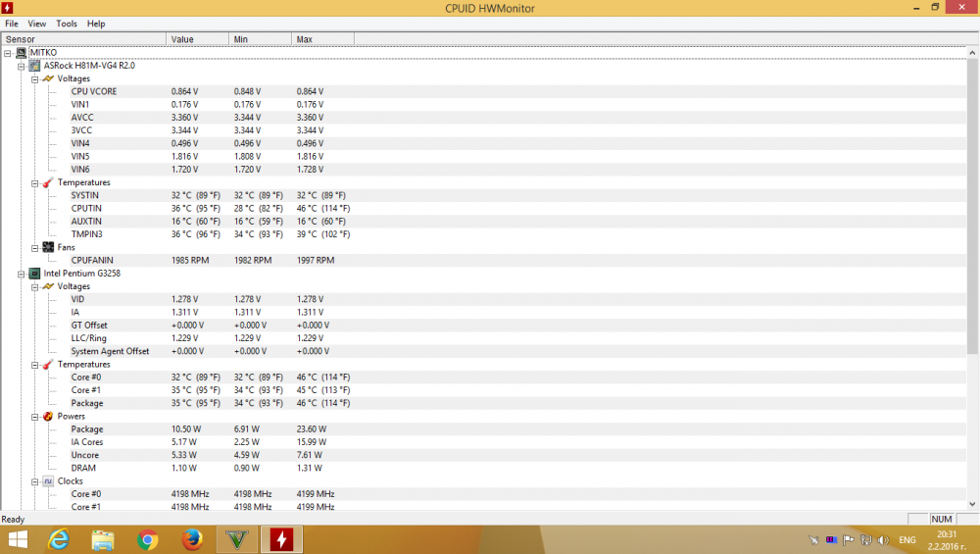Click the Value column header
Image resolution: width=980 pixels, height=554 pixels.
[x=198, y=39]
